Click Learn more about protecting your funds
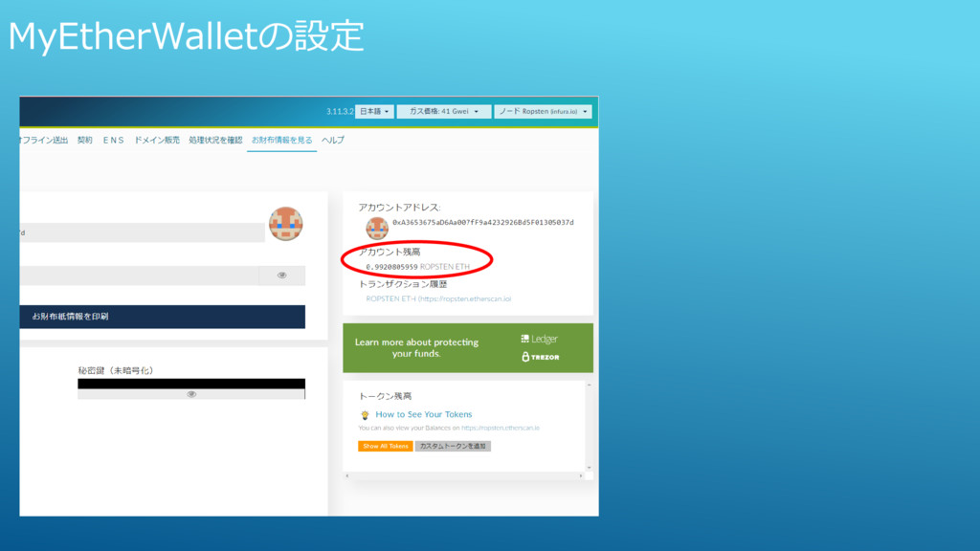The width and height of the screenshot is (980, 551). click(417, 347)
